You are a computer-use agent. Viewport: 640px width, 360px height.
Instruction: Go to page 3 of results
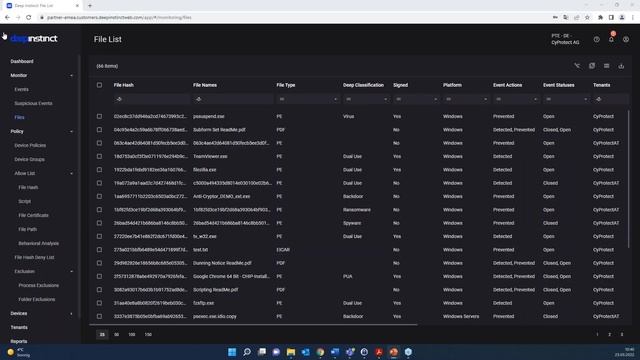622,335
